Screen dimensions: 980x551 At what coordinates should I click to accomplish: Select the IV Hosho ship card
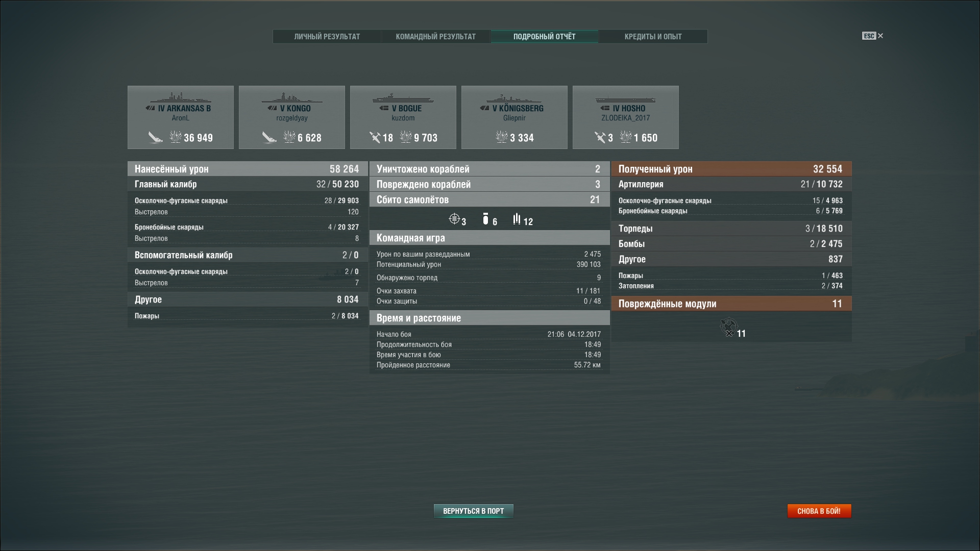coord(626,117)
